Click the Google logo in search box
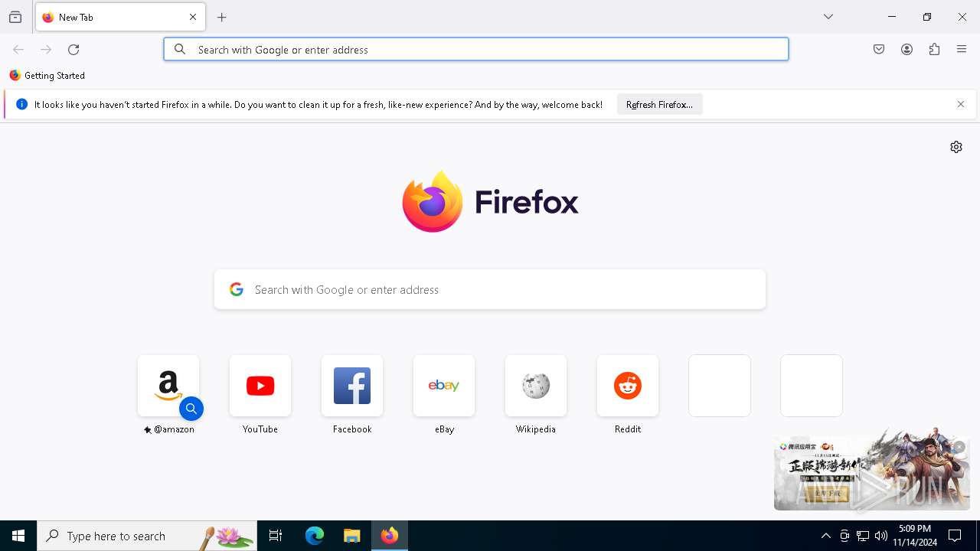 [x=237, y=289]
